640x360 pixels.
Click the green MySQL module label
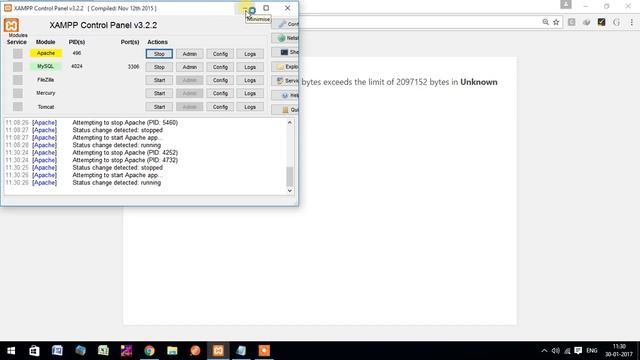pyautogui.click(x=46, y=66)
